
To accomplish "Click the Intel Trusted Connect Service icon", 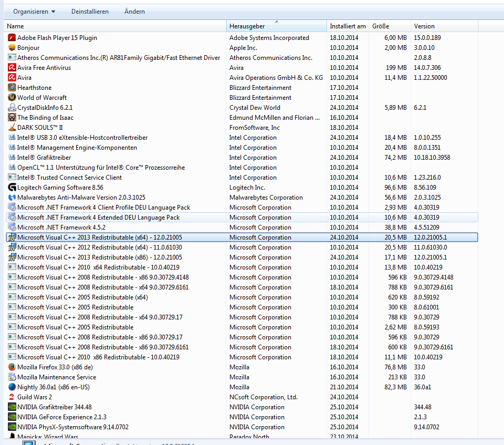I will click(x=12, y=177).
